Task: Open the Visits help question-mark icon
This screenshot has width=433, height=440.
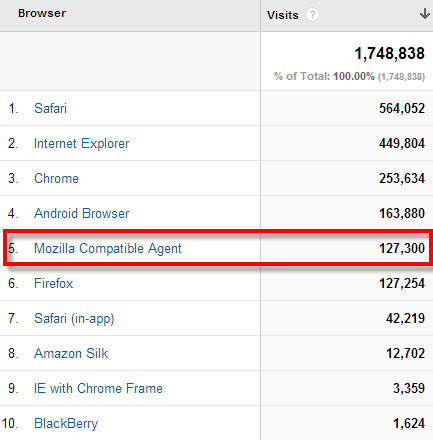Action: [312, 15]
